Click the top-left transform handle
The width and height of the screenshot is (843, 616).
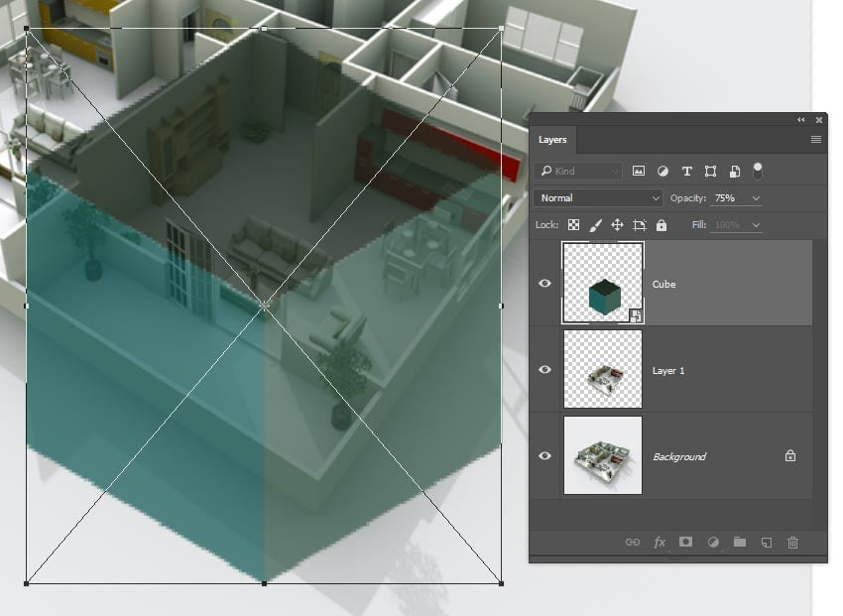click(27, 29)
